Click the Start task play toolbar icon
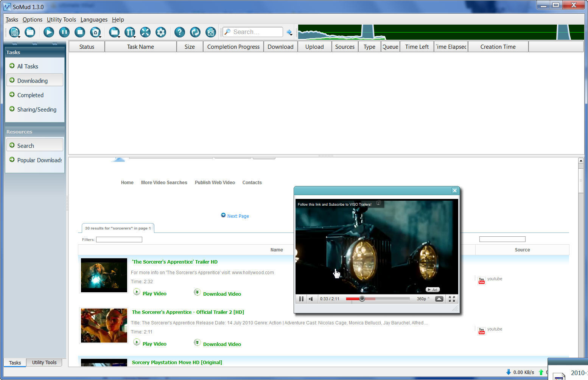This screenshot has width=588, height=380. coord(48,32)
